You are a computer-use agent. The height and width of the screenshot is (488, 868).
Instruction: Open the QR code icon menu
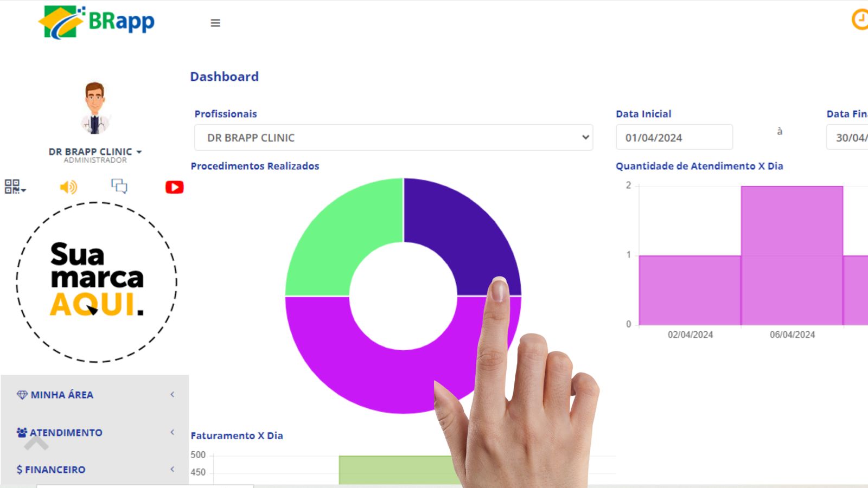pyautogui.click(x=14, y=187)
